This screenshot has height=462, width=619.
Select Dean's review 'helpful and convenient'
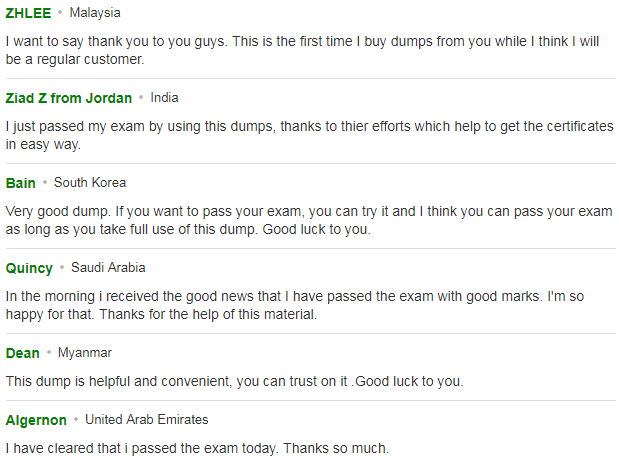234,381
